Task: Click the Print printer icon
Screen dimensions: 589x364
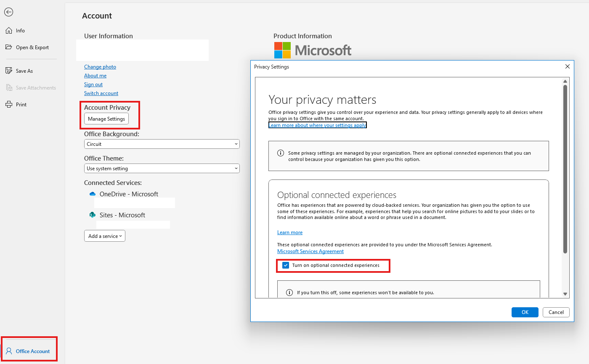Action: click(x=8, y=105)
